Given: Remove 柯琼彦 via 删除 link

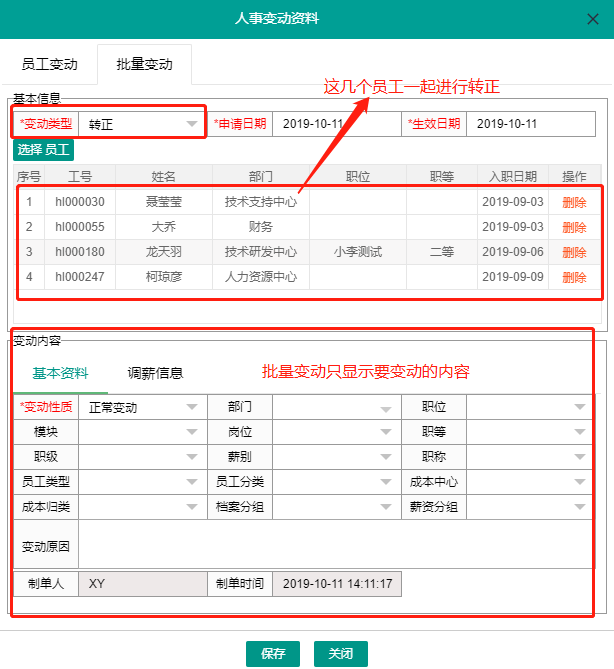Looking at the screenshot, I should (574, 277).
